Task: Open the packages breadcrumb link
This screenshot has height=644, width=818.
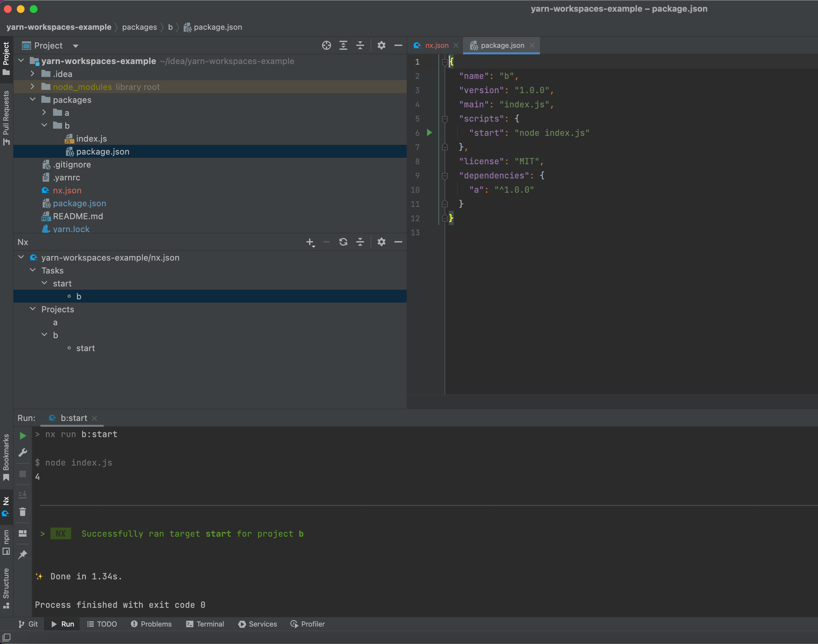Action: 140,27
